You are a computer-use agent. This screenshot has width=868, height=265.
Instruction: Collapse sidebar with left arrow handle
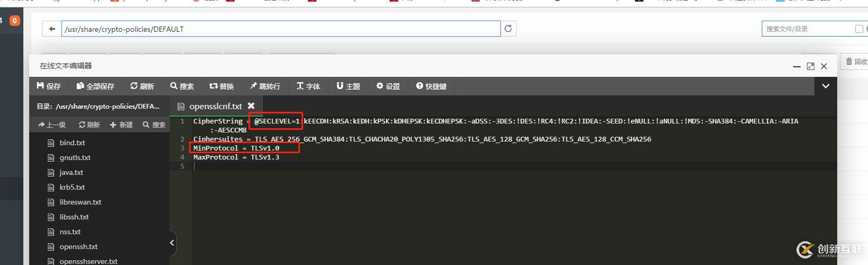[173, 243]
